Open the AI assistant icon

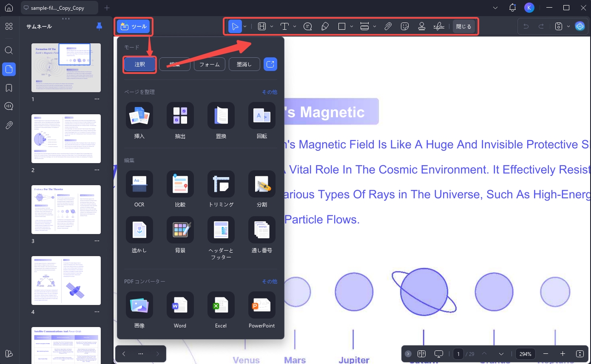point(580,26)
